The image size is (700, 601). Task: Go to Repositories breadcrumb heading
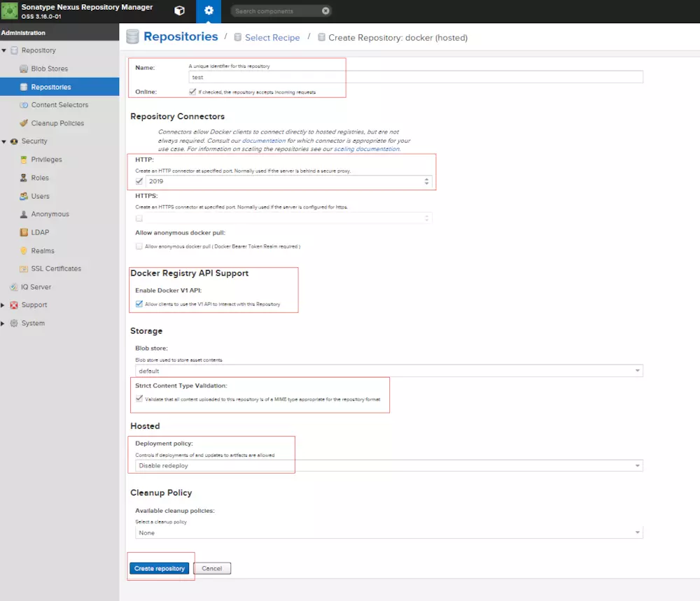click(181, 36)
